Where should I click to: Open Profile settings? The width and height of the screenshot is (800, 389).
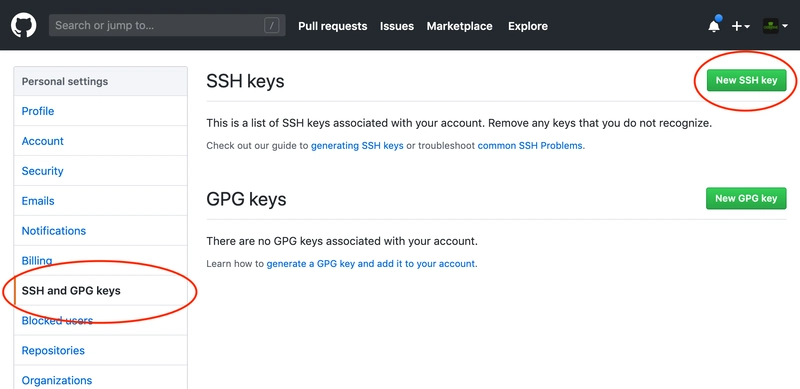click(x=101, y=111)
